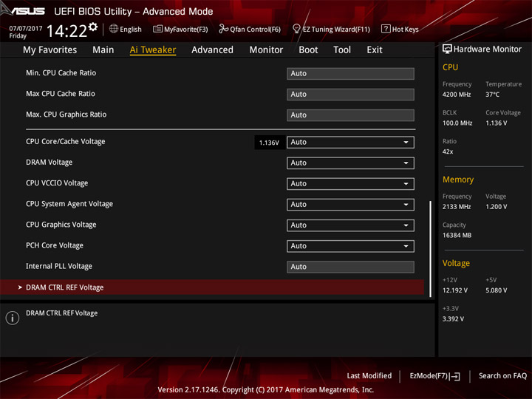532x399 pixels.
Task: Open Qfan Control fan icon
Action: tap(223, 29)
